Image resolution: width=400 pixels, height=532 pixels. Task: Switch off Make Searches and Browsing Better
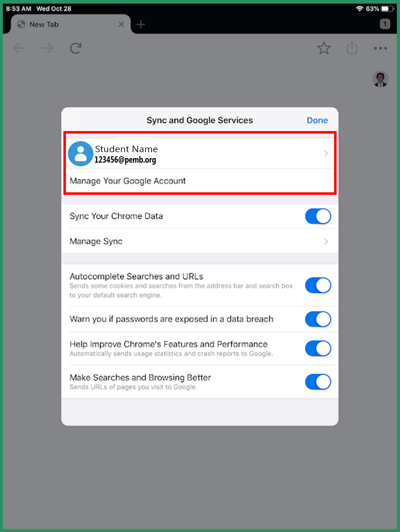(x=318, y=382)
